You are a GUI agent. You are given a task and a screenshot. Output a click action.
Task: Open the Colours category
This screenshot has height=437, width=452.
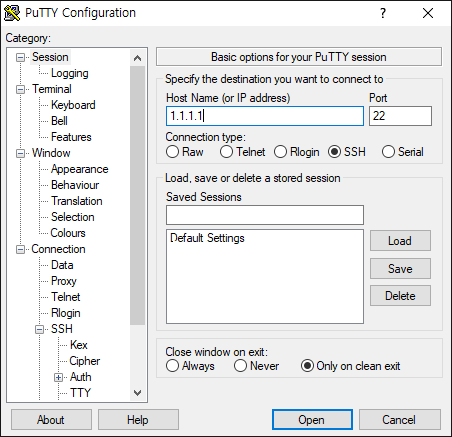tap(68, 233)
